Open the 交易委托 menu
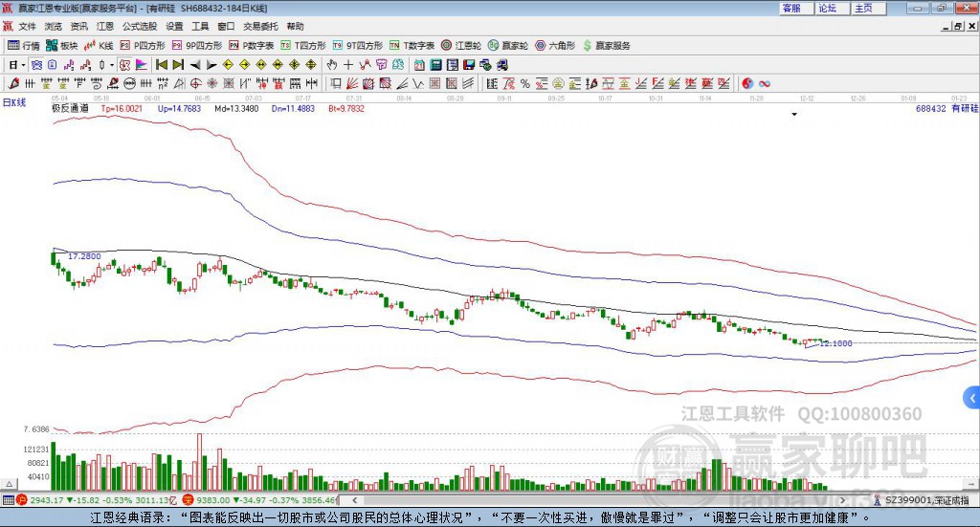Image resolution: width=980 pixels, height=527 pixels. pyautogui.click(x=260, y=26)
